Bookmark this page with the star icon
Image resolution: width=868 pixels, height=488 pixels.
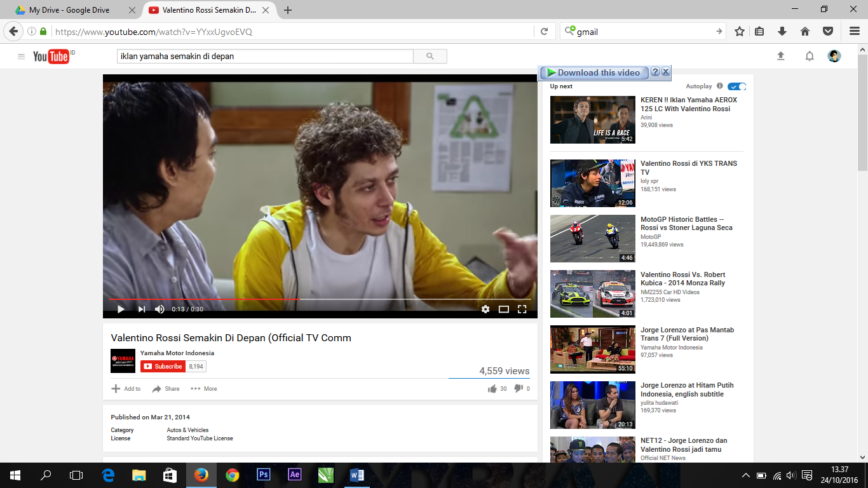tap(740, 31)
